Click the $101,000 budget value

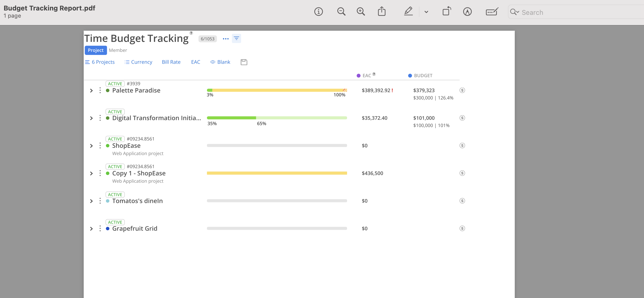pyautogui.click(x=424, y=118)
